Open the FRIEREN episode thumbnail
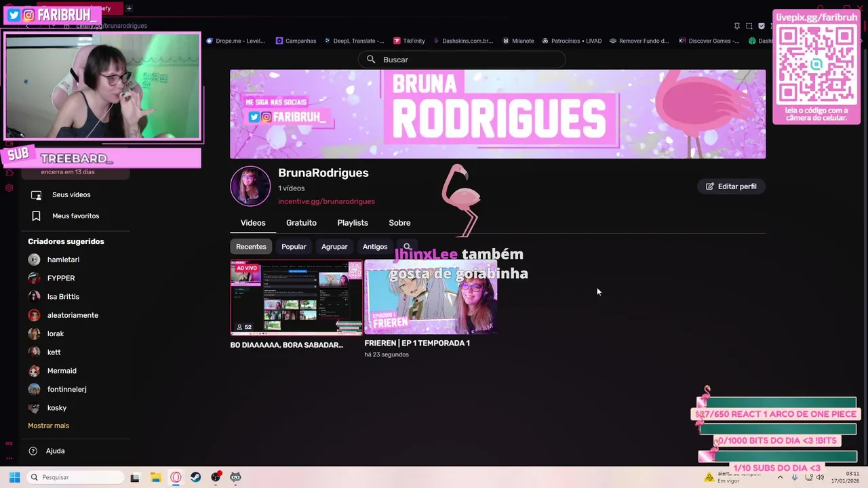 coord(431,298)
